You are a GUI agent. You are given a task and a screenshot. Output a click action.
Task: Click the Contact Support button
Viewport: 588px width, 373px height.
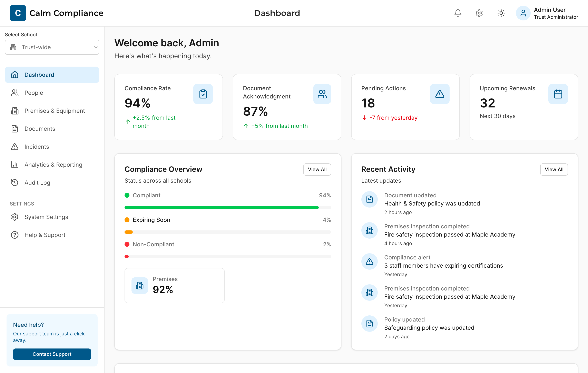coord(52,354)
